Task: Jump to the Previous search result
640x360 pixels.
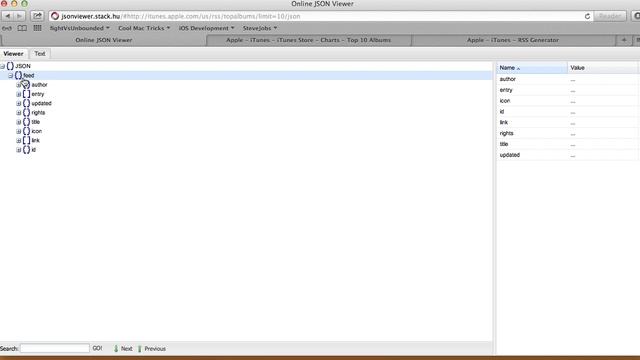Action: click(151, 349)
